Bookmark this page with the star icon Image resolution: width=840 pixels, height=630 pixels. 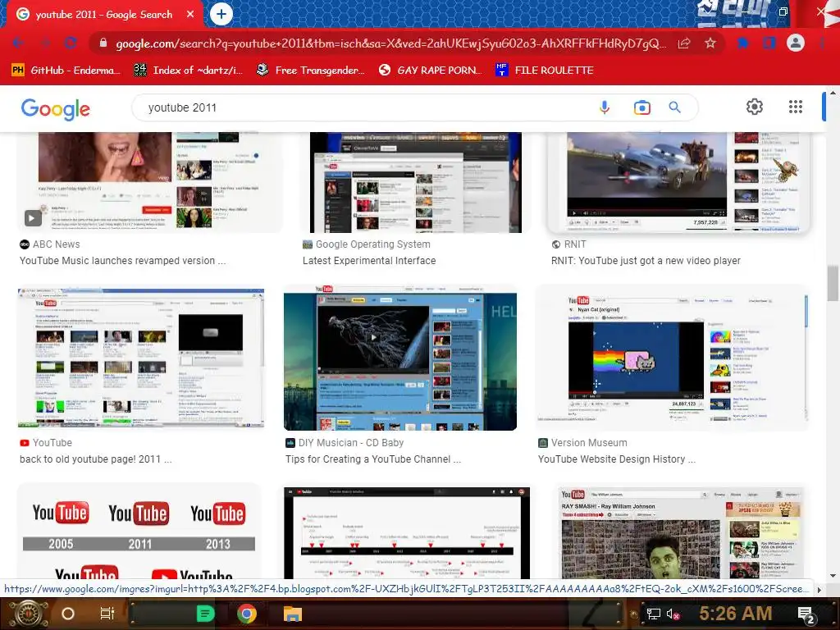pos(710,43)
